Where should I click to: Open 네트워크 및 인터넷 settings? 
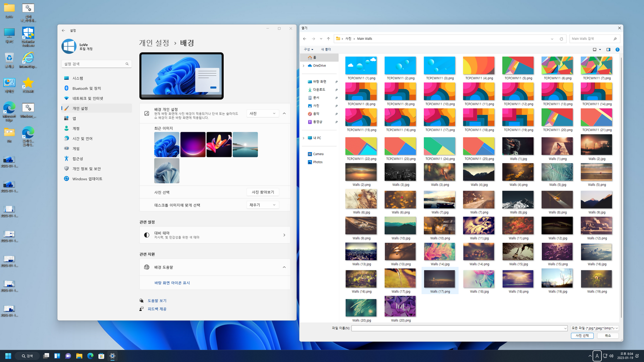tap(96, 98)
